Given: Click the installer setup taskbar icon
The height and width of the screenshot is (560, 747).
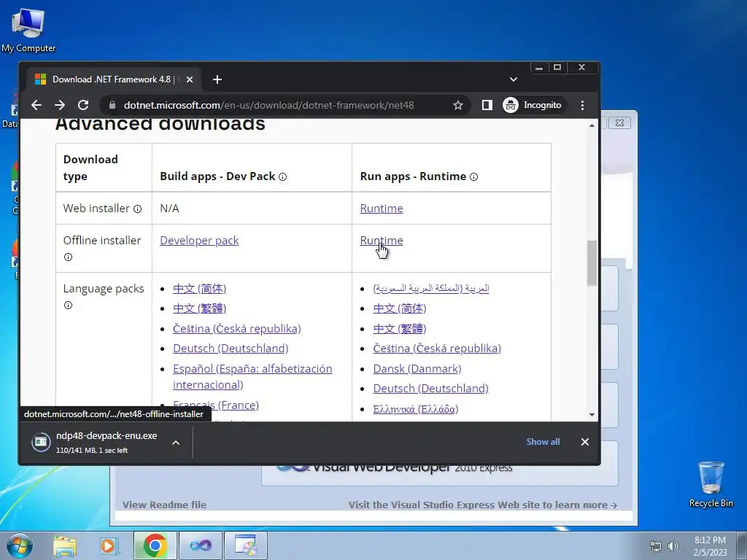Looking at the screenshot, I should coord(246,545).
